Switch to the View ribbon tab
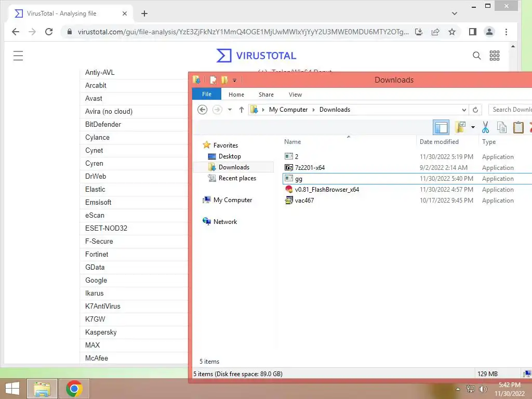Viewport: 532px width, 399px height. (295, 95)
